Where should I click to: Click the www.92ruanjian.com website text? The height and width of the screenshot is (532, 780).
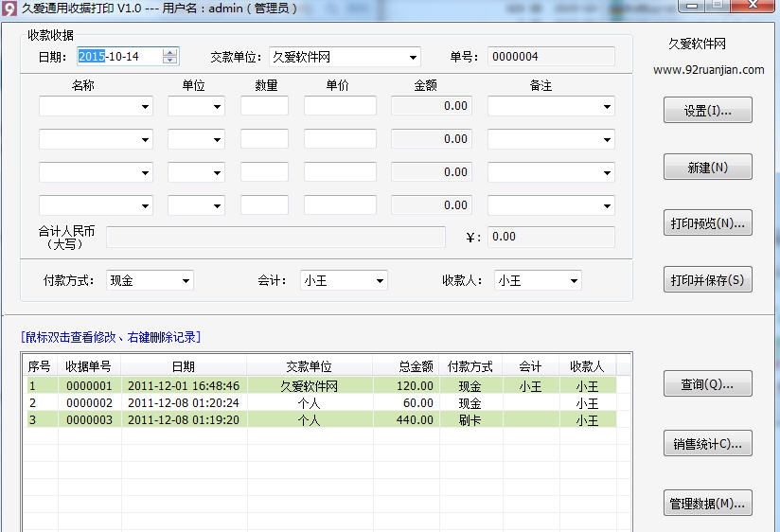point(708,70)
